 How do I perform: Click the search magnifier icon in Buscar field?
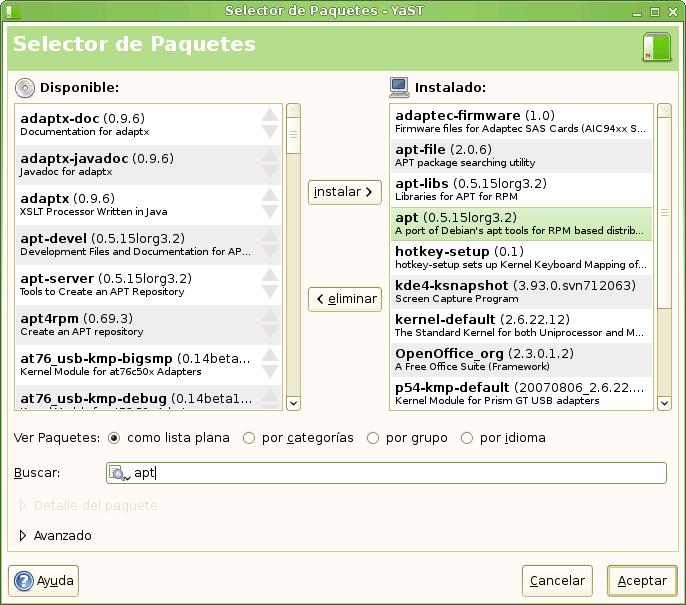(117, 473)
